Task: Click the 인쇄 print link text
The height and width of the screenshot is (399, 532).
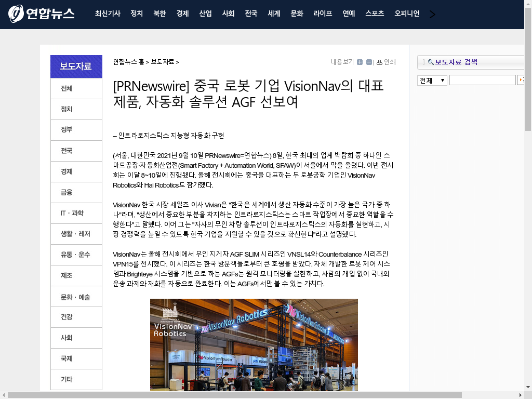Action: click(x=390, y=62)
